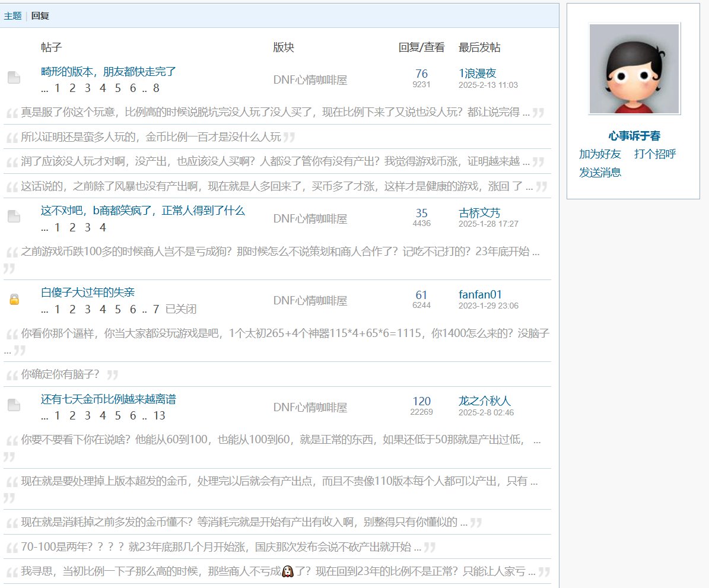Open reply quote 这话说的，之前除了风暴
The height and width of the screenshot is (588, 709).
277,186
